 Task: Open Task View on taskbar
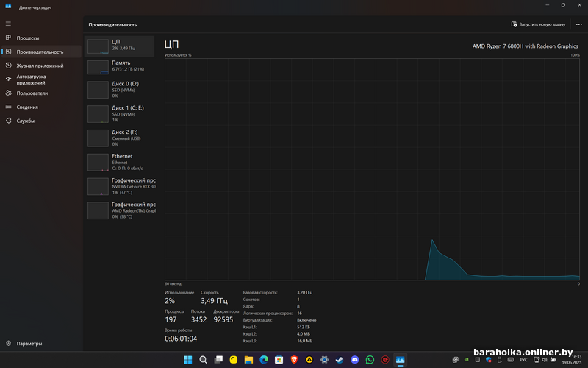(218, 360)
